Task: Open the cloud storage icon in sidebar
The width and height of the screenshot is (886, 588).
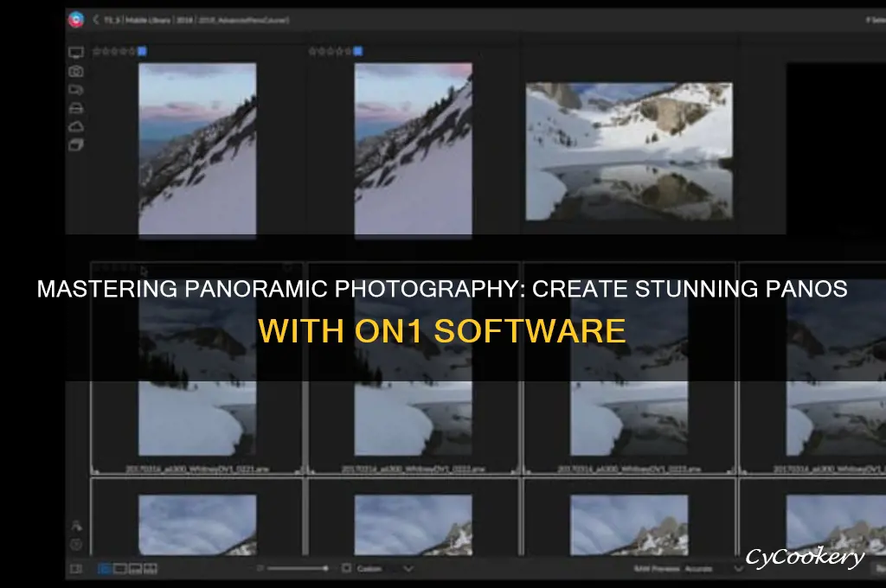Action: coord(76,126)
